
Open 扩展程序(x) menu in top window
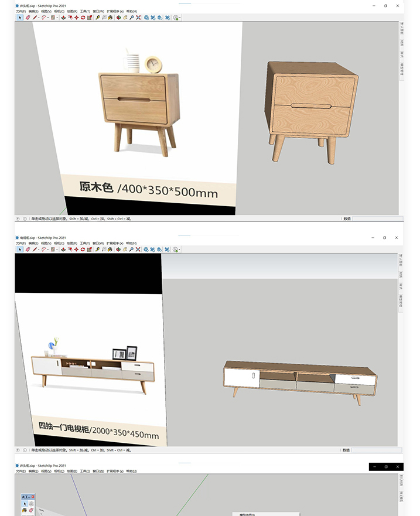[115, 12]
